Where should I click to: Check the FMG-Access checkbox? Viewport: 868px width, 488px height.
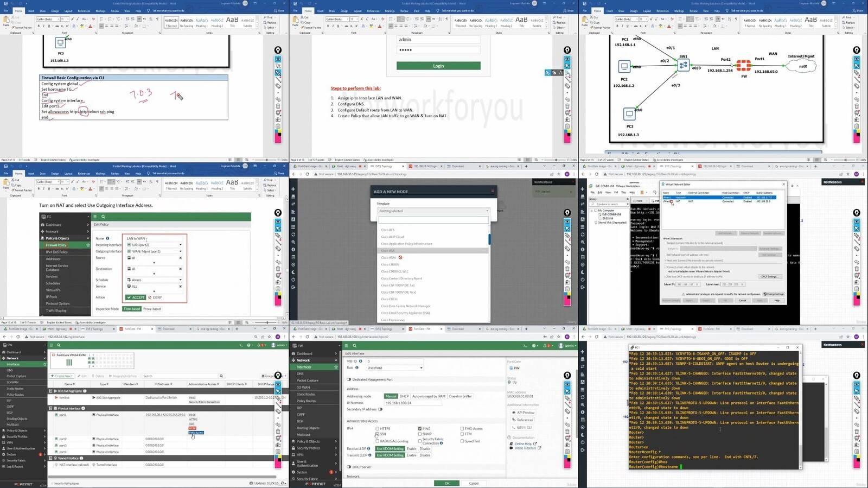(462, 428)
